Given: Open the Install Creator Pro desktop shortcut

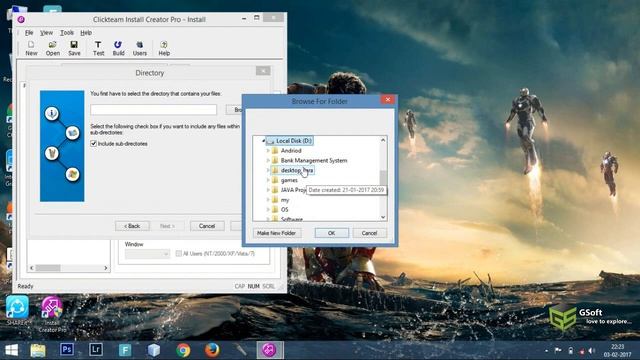Looking at the screenshot, I should (x=52, y=313).
